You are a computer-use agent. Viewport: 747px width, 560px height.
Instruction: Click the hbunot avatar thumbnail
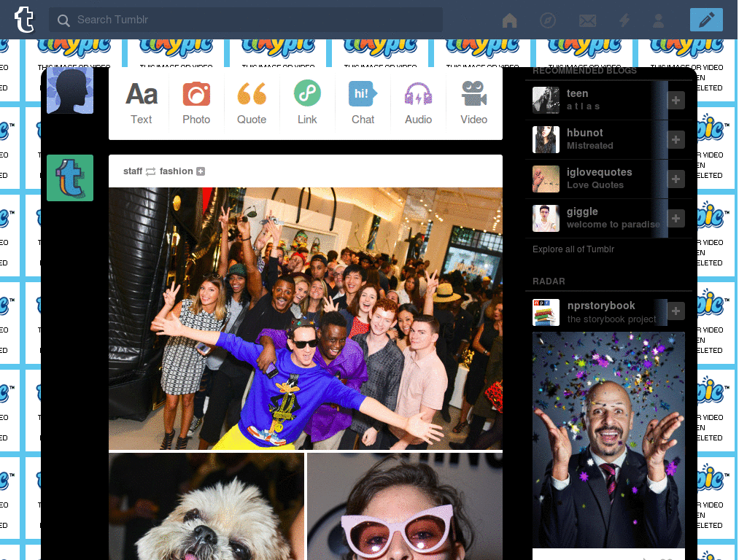[x=546, y=139]
